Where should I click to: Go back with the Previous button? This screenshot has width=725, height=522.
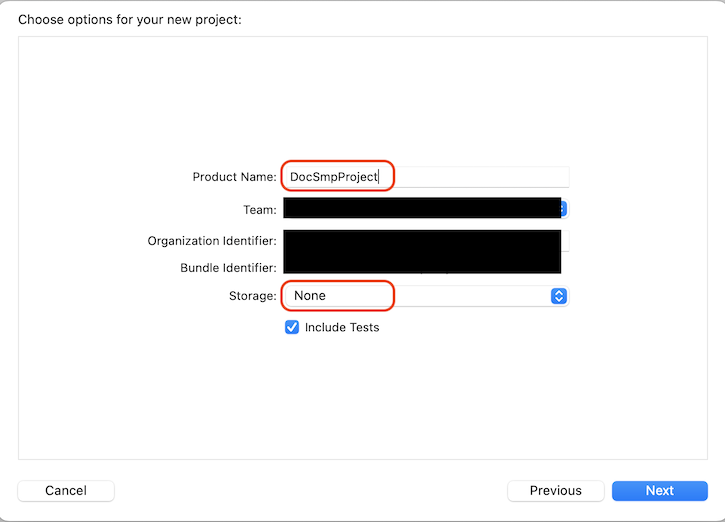[555, 491]
